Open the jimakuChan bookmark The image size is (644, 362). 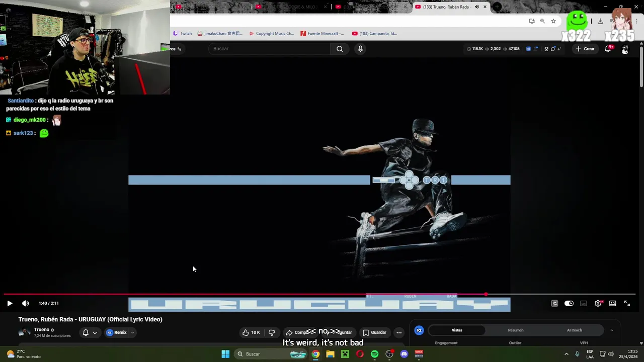pos(220,34)
